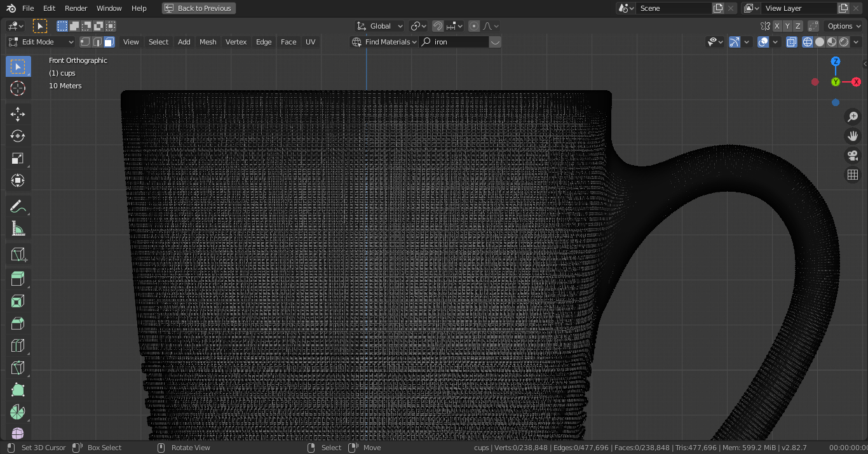This screenshot has height=454, width=868.
Task: Activate the camera view icon in the sidebar
Action: coord(852,155)
